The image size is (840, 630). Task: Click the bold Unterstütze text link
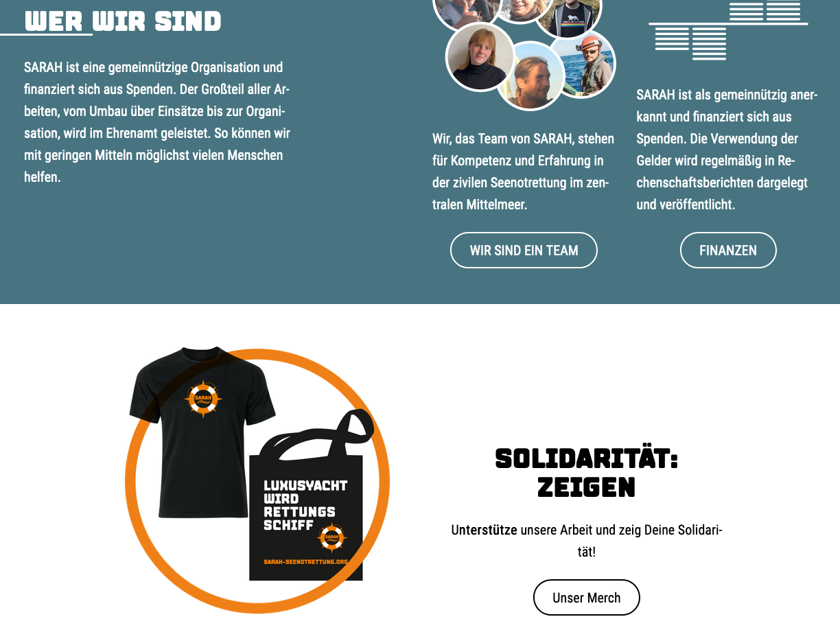pyautogui.click(x=485, y=530)
